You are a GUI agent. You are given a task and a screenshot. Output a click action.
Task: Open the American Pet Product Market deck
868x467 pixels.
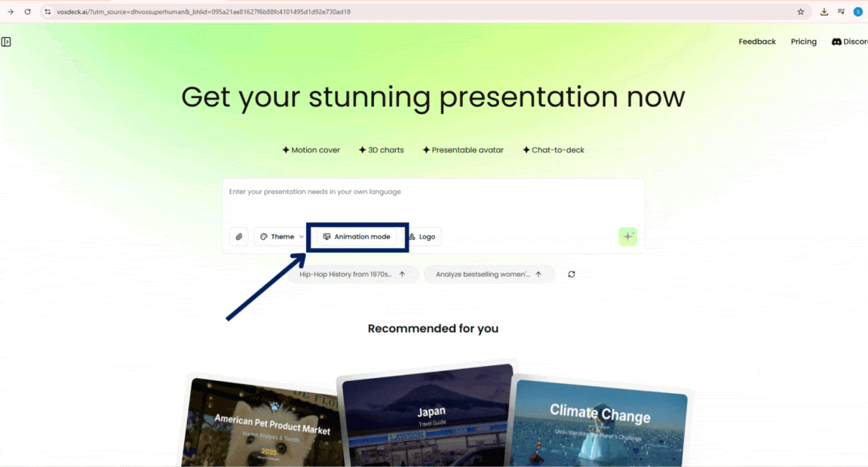pyautogui.click(x=262, y=423)
